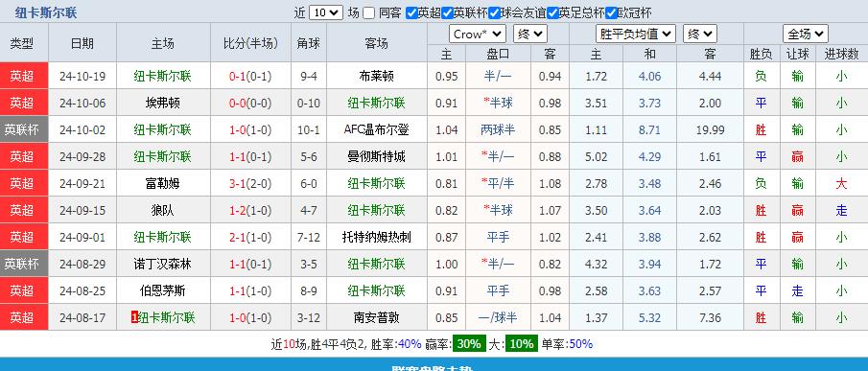Open 南安普敦 team link
The width and height of the screenshot is (868, 371).
click(x=376, y=318)
